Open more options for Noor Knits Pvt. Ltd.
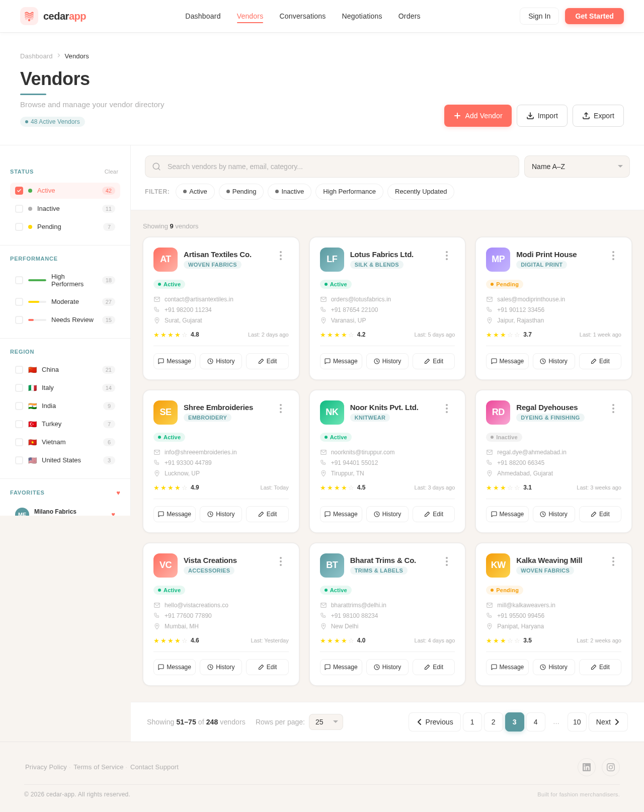The image size is (644, 812). [447, 409]
